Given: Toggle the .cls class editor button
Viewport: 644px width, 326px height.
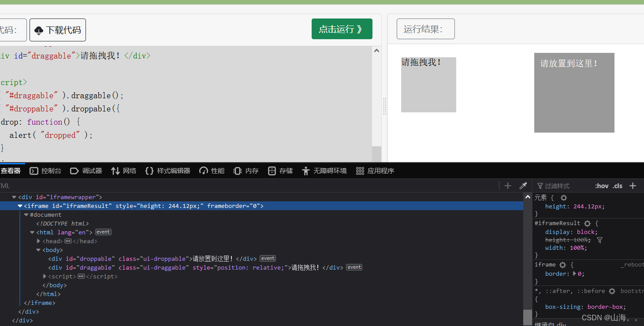Looking at the screenshot, I should click(x=617, y=185).
